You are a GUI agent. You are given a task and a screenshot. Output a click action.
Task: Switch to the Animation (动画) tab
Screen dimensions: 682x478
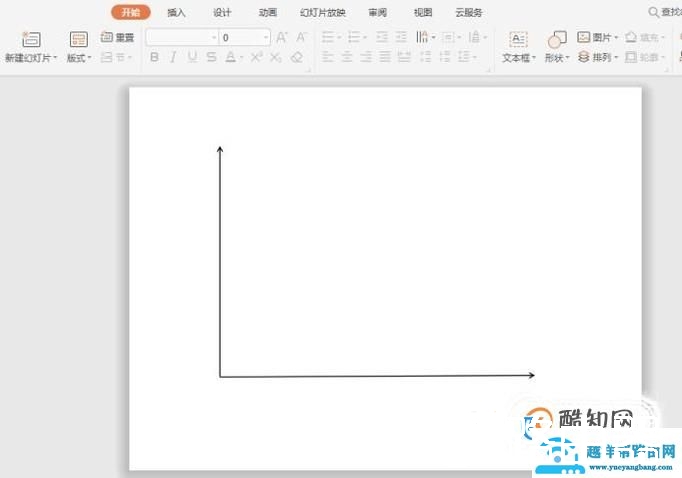coord(268,13)
